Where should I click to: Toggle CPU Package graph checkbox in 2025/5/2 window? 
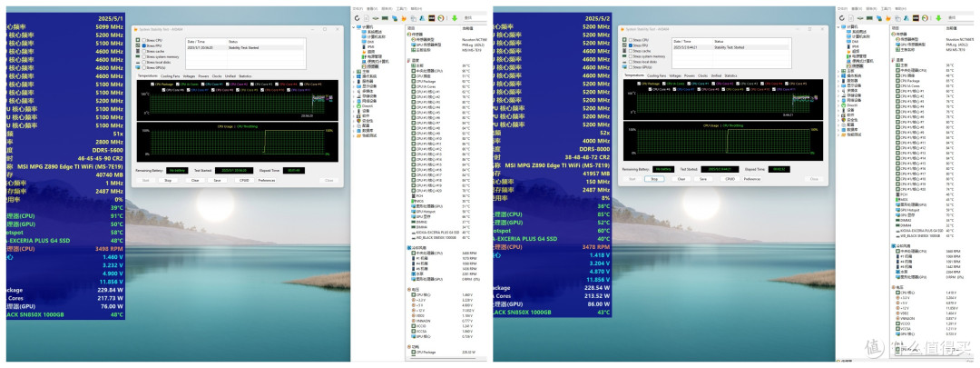[x=639, y=84]
